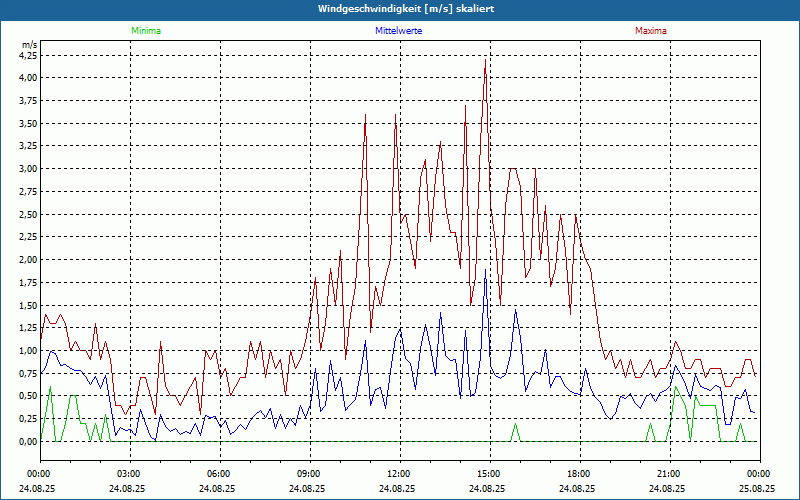Click the 0,00 y-axis label
This screenshot has height=500, width=800.
pyautogui.click(x=27, y=442)
